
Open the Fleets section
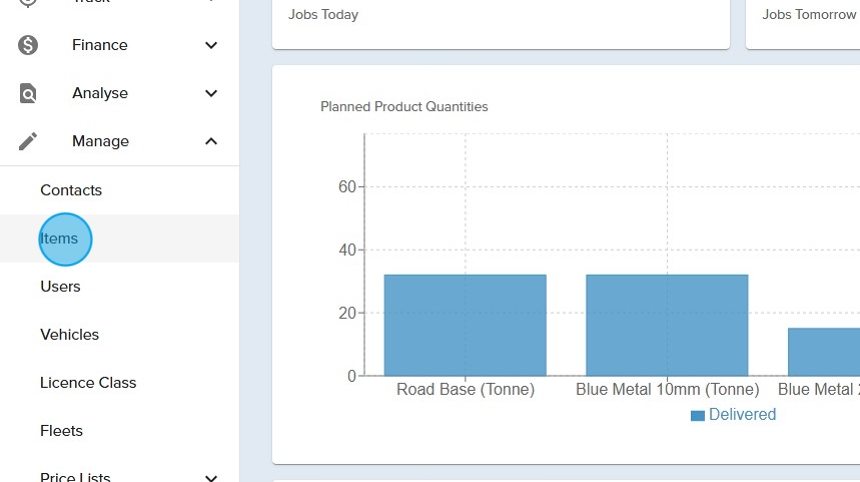tap(61, 430)
